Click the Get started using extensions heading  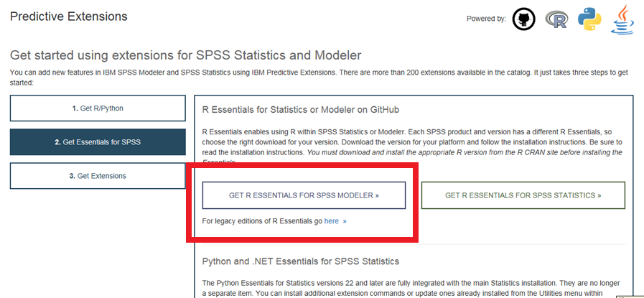[x=186, y=55]
